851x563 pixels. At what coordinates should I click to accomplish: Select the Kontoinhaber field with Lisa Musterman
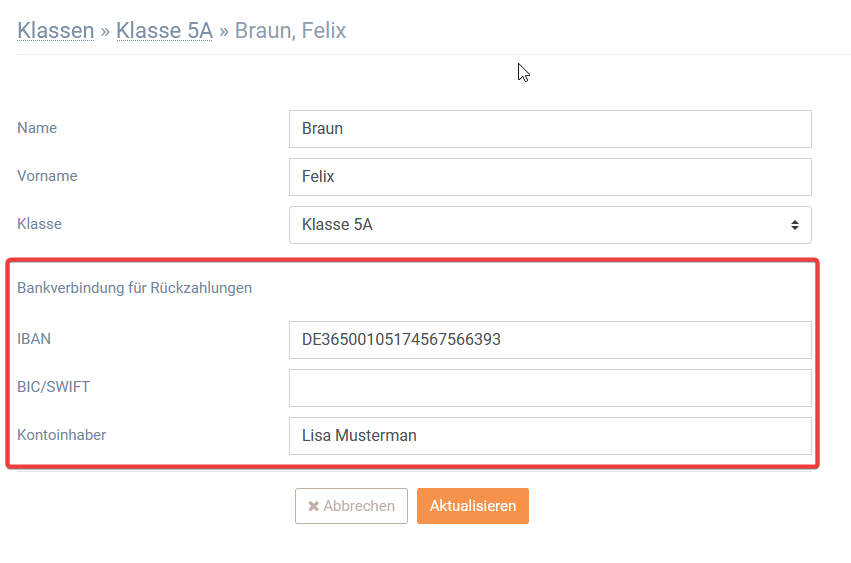tap(550, 436)
